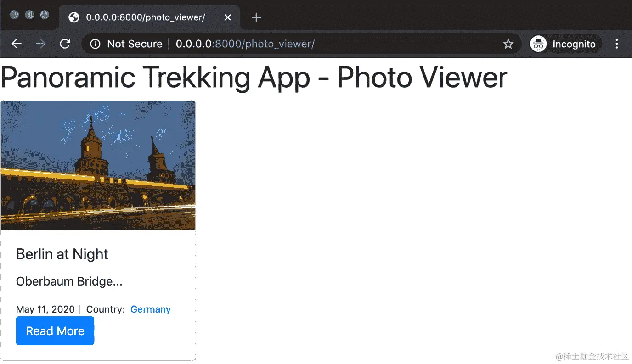Click the May 11, 2020 date text
The image size is (632, 364).
(45, 309)
